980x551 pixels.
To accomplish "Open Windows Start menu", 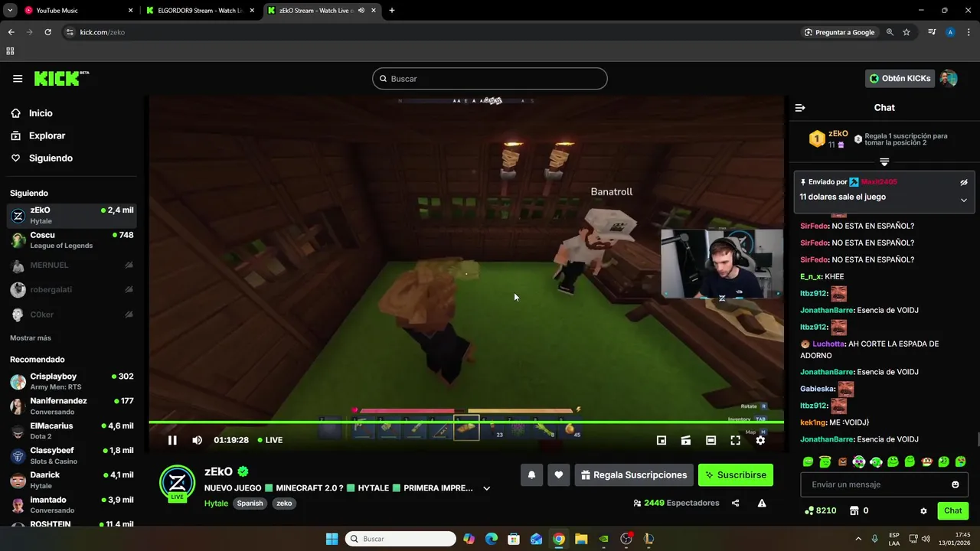I will click(332, 539).
